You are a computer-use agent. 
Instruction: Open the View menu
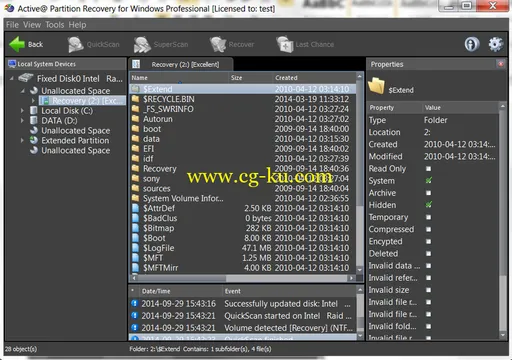[x=32, y=25]
